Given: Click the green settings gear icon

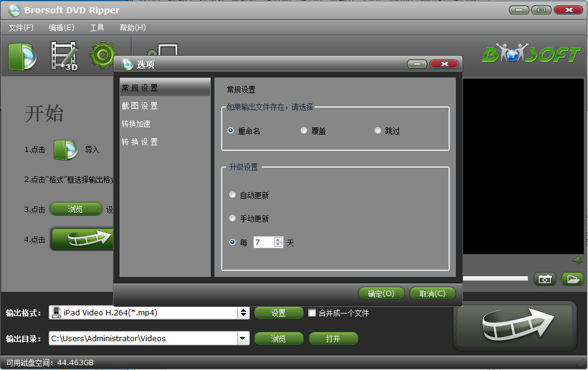Looking at the screenshot, I should tap(102, 55).
